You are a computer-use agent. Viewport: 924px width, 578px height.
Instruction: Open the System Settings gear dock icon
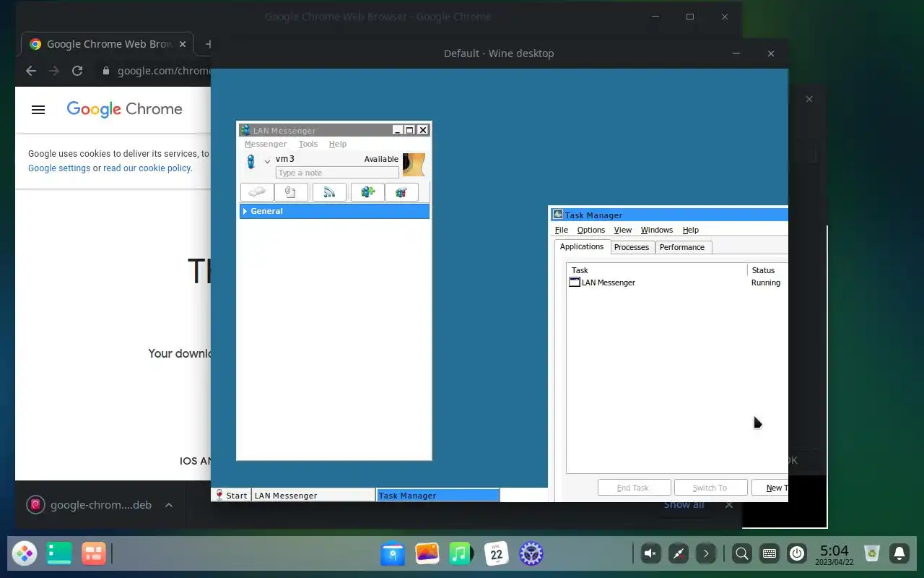pyautogui.click(x=531, y=553)
